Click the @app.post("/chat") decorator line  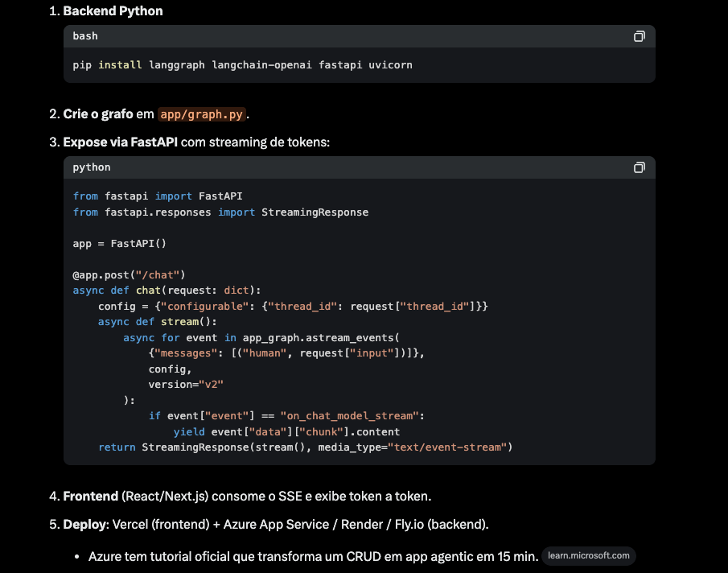click(129, 274)
